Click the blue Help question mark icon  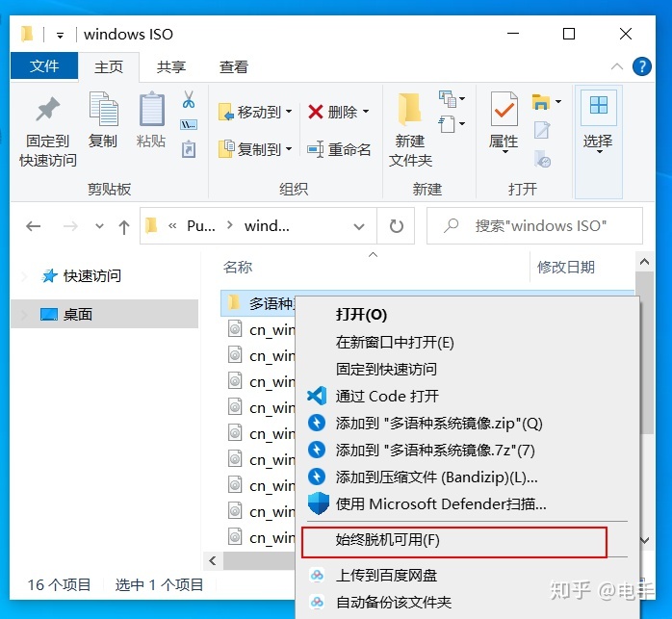tap(642, 66)
